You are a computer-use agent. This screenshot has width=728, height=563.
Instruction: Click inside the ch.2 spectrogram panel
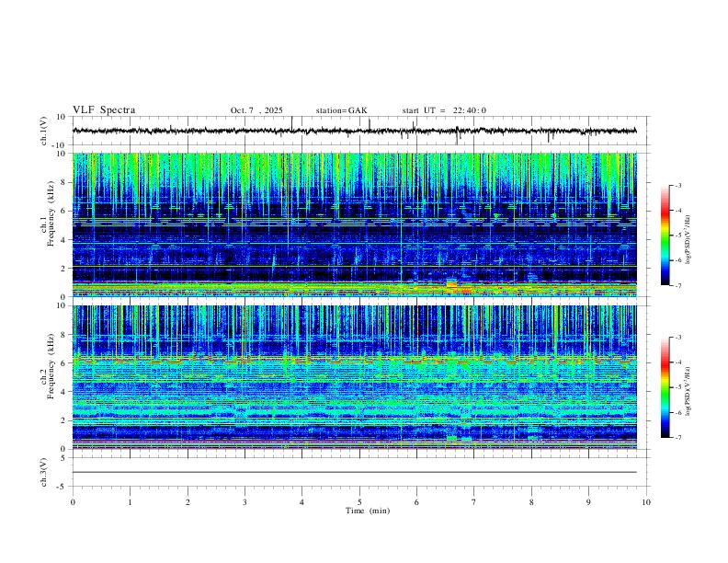tap(354, 377)
